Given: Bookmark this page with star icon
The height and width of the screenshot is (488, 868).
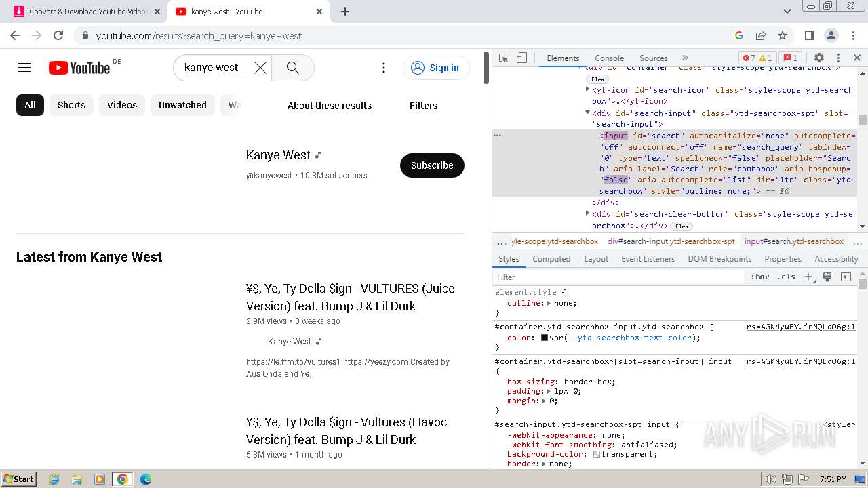Looking at the screenshot, I should click(x=783, y=35).
